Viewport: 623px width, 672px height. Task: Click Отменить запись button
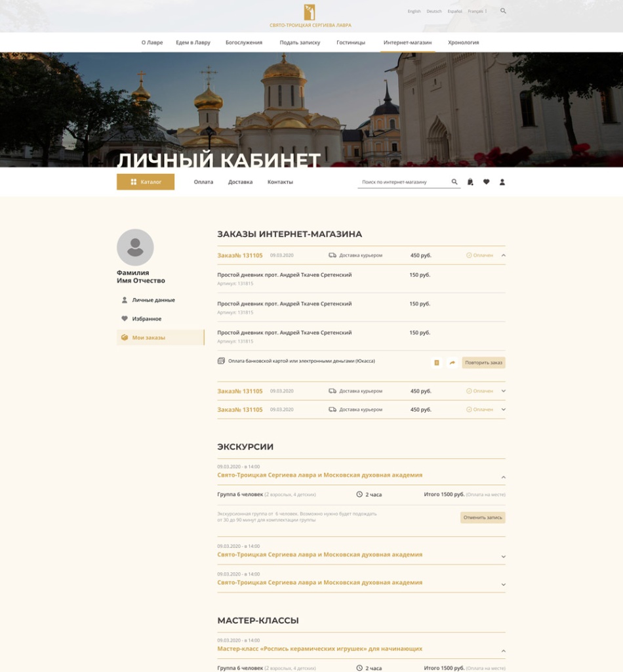[483, 517]
